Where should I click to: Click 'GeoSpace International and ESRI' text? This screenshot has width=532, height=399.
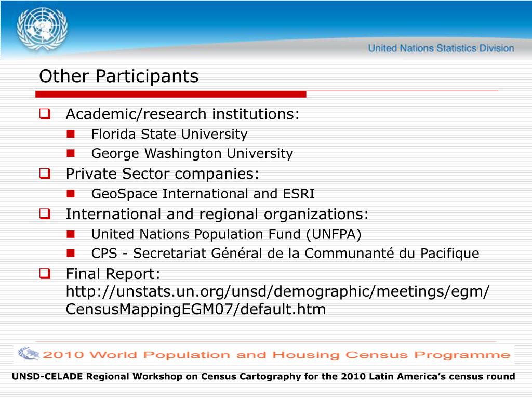point(203,194)
